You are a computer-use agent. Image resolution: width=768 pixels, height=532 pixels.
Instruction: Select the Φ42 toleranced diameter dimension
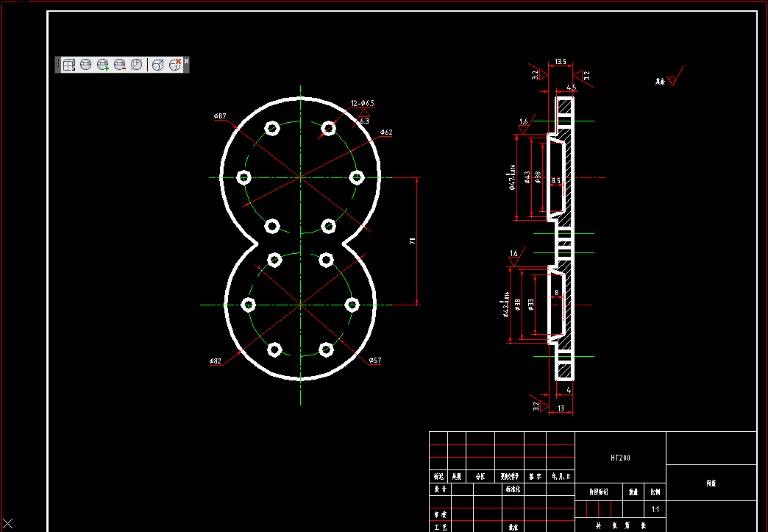tap(506, 304)
